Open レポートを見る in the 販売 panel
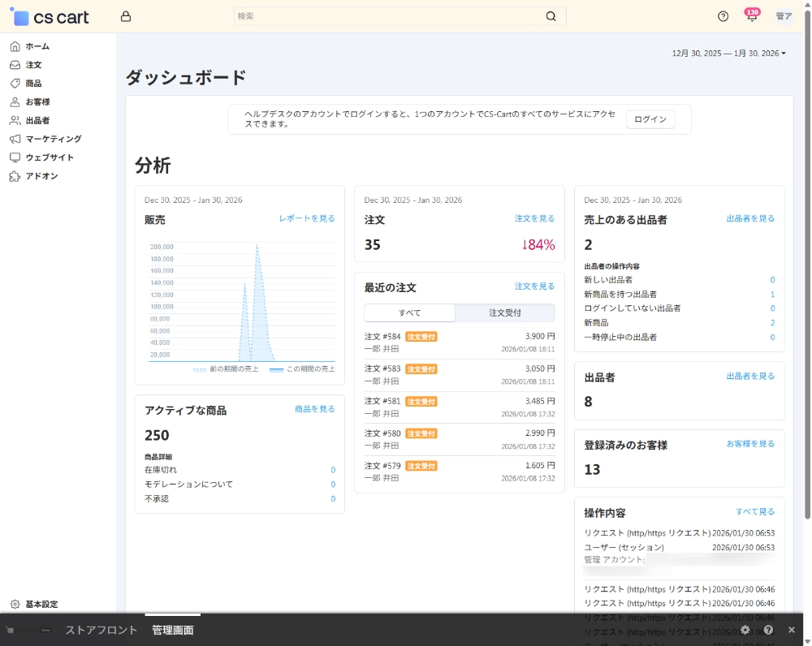Screen dimensions: 812x646 (306, 219)
